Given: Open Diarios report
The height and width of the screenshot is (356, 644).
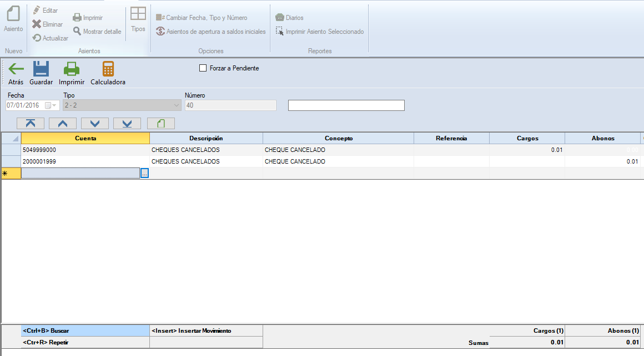Looking at the screenshot, I should coord(290,18).
